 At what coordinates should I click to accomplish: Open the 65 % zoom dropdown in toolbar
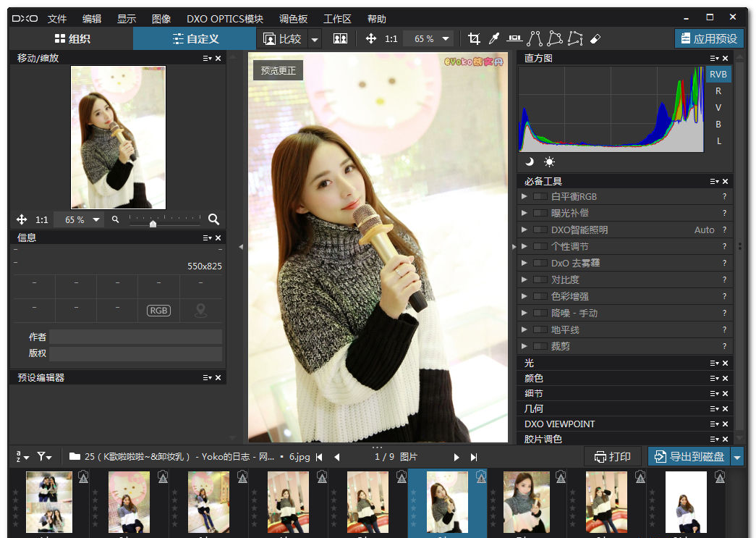coord(446,38)
